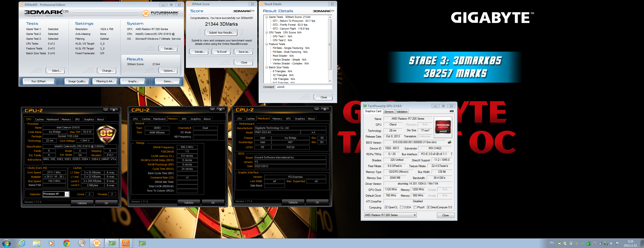Screen dimensions: 644x248
Task: Click the BIOS save chip icon in GPU-Z
Action: tap(450, 142)
